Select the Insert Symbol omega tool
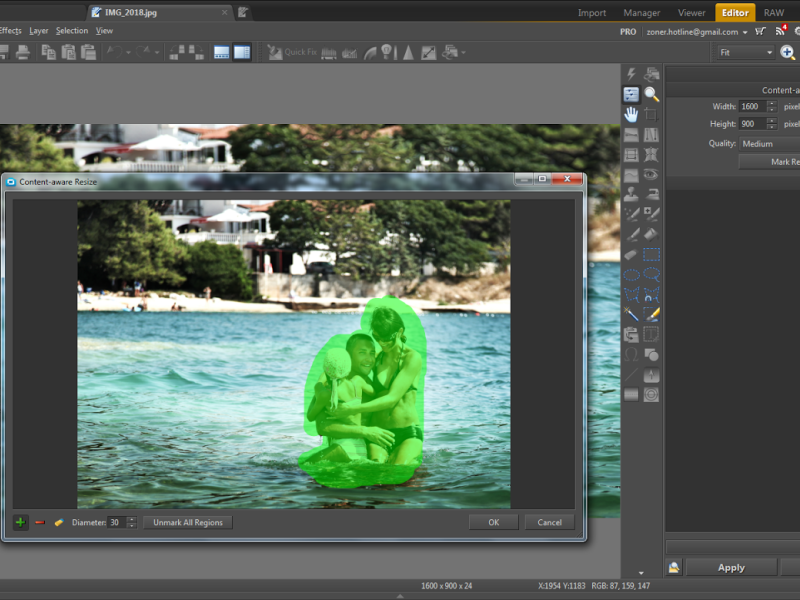Screen dimensions: 800x600 pyautogui.click(x=631, y=354)
